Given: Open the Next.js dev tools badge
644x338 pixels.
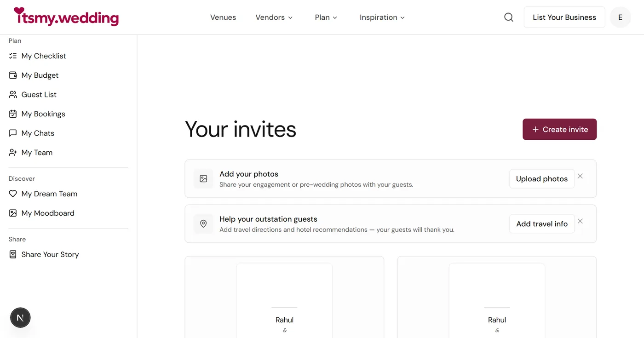Looking at the screenshot, I should coord(20,318).
